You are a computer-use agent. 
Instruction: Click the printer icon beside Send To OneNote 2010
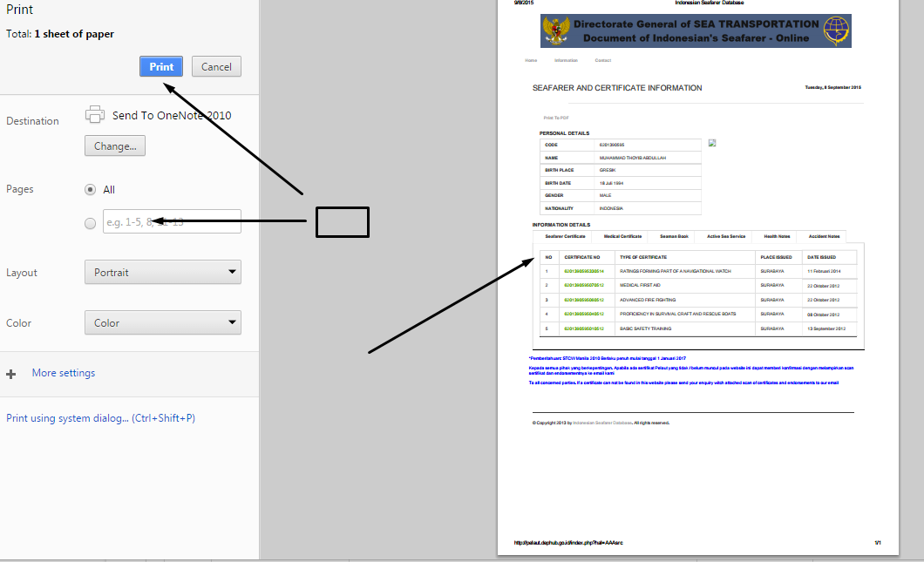point(95,114)
